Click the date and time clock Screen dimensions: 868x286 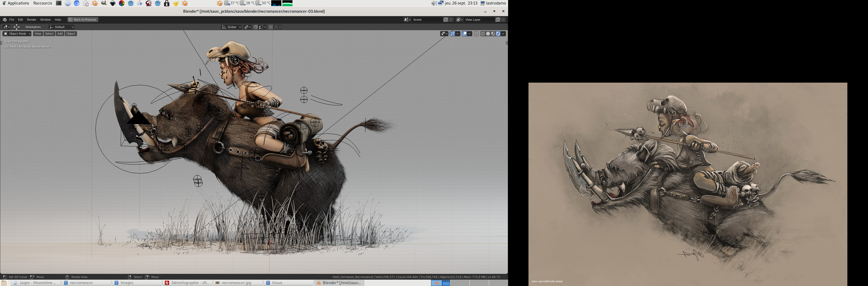tap(461, 3)
